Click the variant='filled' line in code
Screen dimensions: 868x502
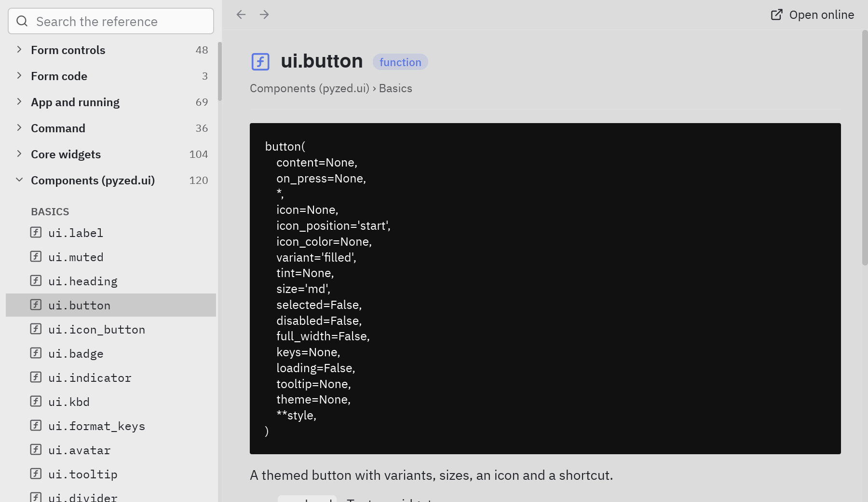[316, 257]
